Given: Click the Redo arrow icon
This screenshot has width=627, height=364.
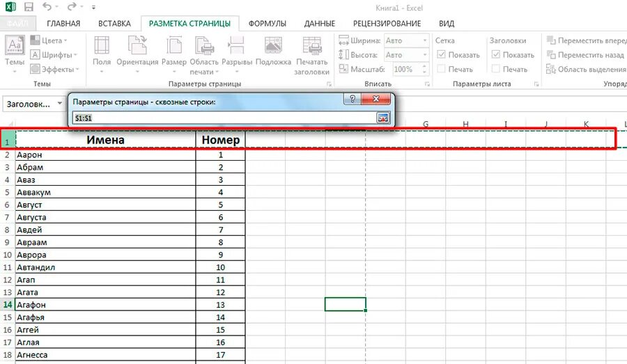Looking at the screenshot, I should click(72, 7).
